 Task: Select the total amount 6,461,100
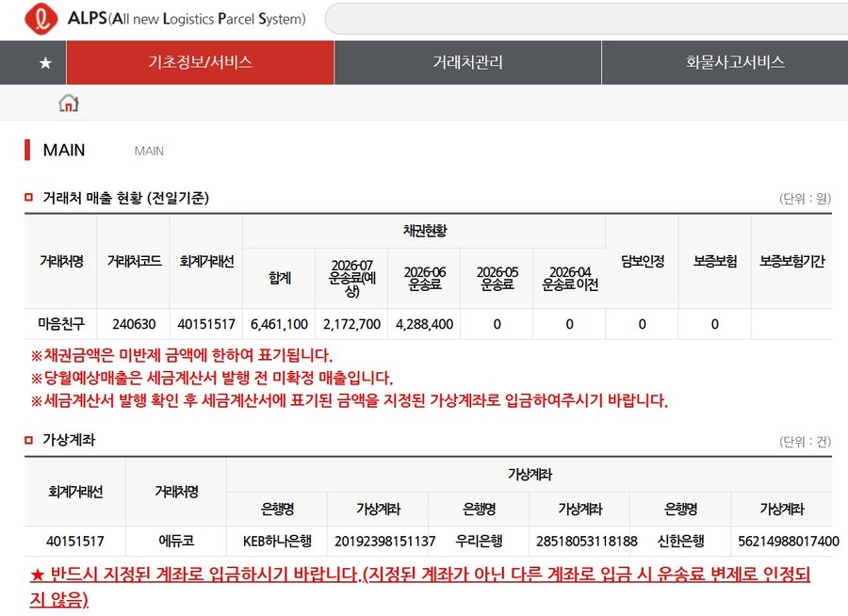pyautogui.click(x=279, y=324)
